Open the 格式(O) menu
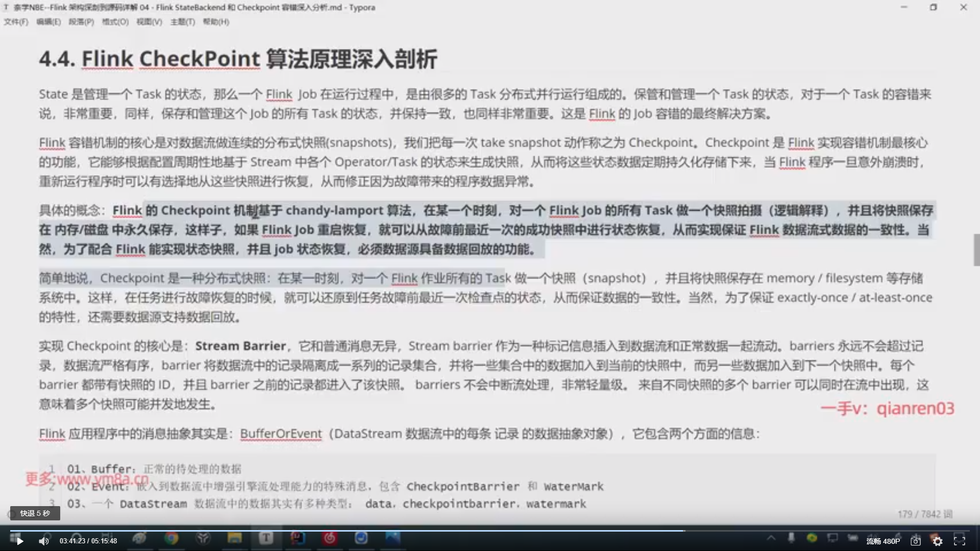 pyautogui.click(x=115, y=22)
